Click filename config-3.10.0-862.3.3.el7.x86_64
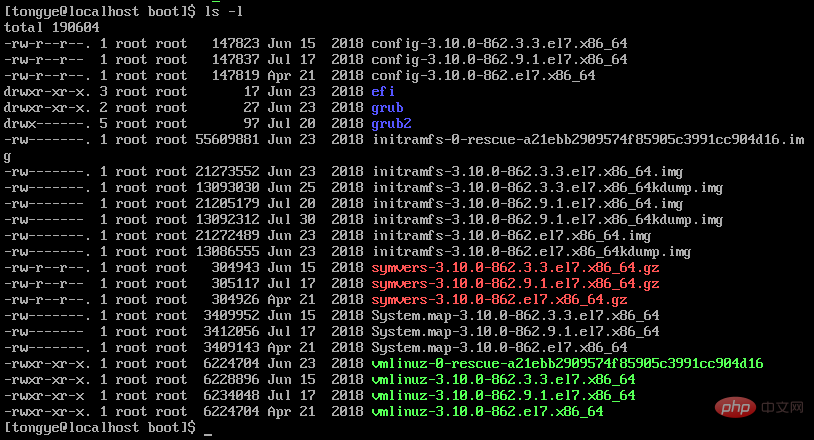The image size is (814, 440). point(499,44)
